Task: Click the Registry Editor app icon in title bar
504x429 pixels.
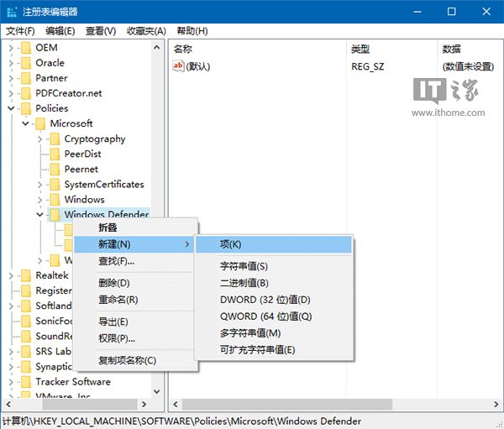Action: [11, 12]
